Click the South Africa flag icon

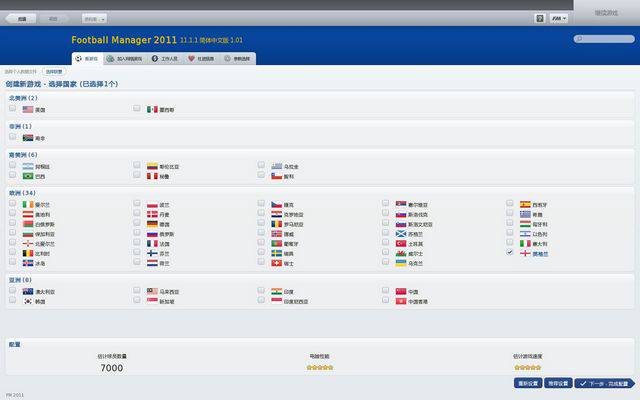click(x=28, y=138)
